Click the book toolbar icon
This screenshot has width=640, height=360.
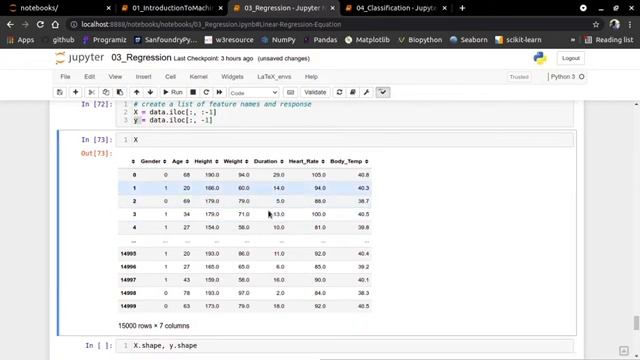click(353, 92)
